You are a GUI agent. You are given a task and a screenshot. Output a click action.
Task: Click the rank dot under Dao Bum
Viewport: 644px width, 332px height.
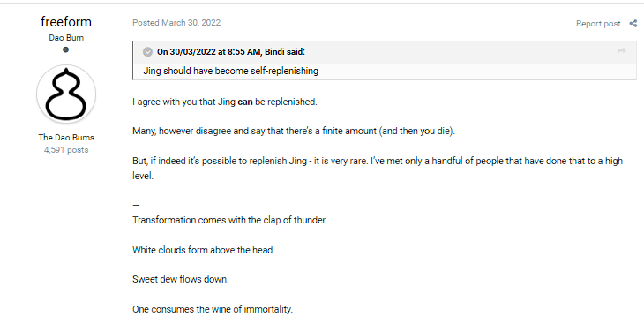click(65, 49)
